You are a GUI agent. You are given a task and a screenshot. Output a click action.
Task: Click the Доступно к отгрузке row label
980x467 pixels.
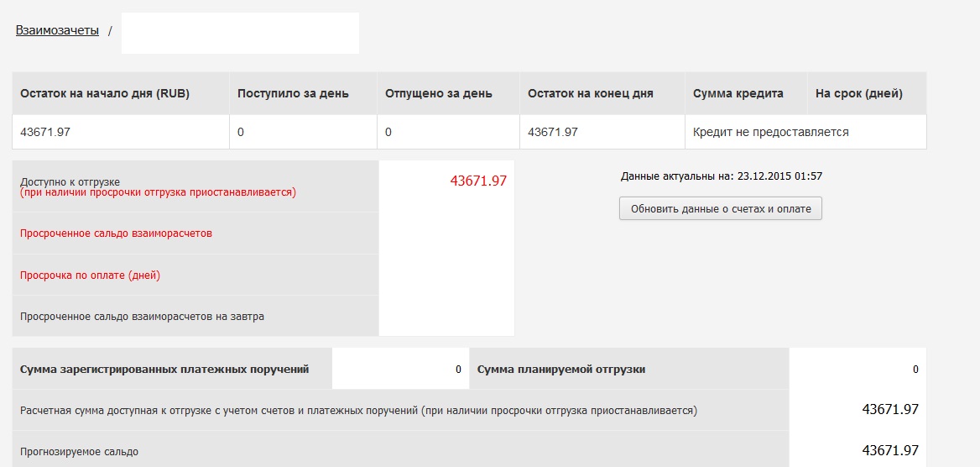pos(70,181)
